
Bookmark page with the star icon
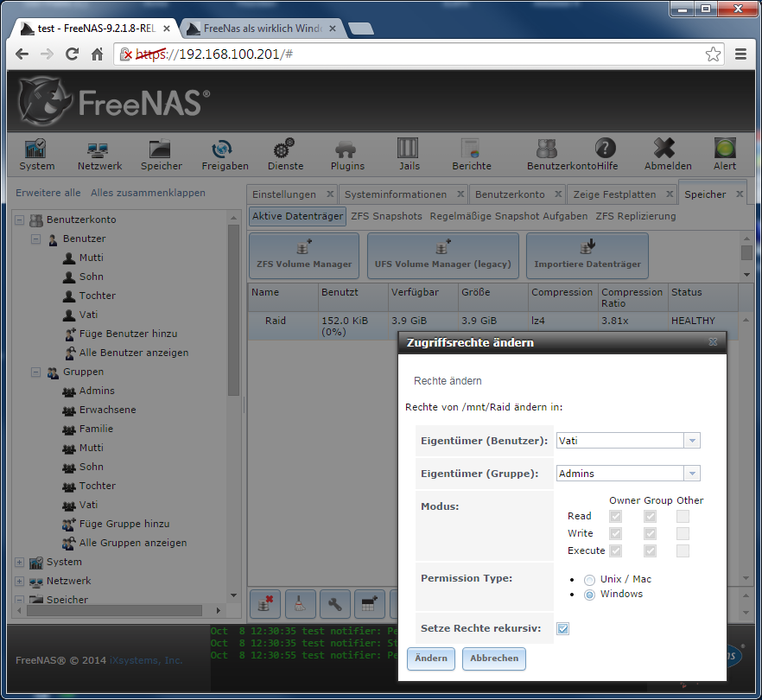(713, 54)
